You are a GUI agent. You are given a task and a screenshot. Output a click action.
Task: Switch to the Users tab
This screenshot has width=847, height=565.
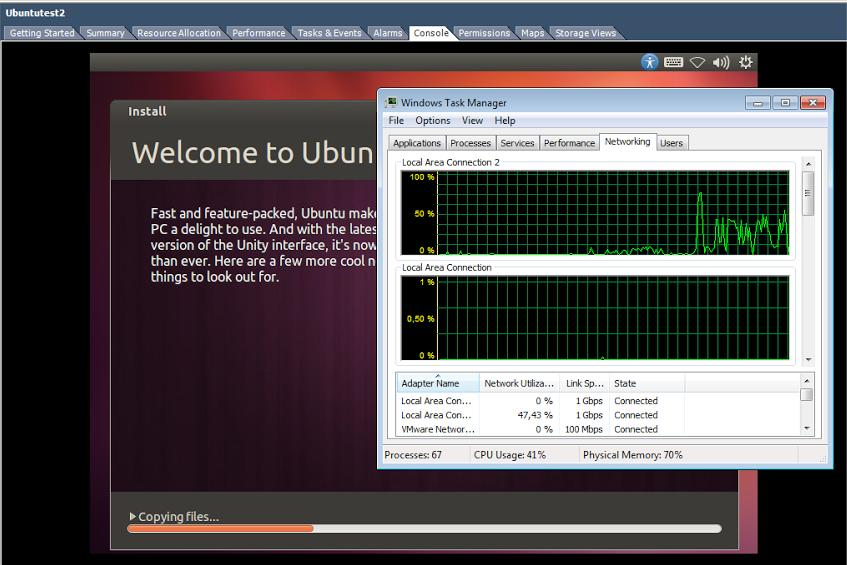[x=671, y=143]
